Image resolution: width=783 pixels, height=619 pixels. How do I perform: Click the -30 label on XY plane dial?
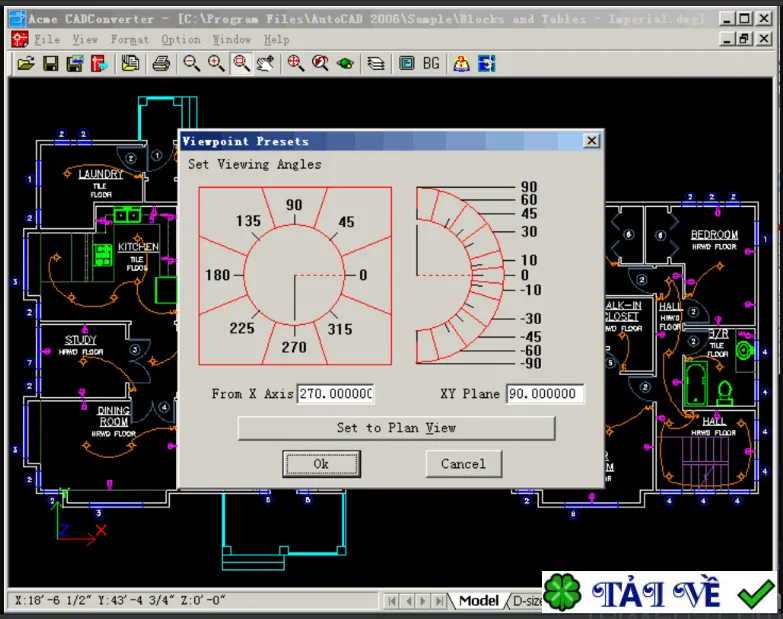530,318
